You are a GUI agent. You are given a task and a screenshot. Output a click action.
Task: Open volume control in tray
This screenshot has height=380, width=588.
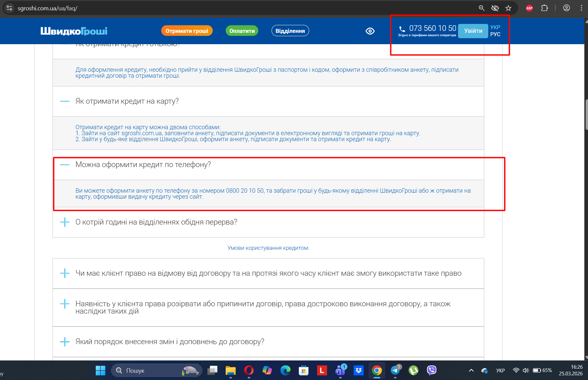point(526,370)
